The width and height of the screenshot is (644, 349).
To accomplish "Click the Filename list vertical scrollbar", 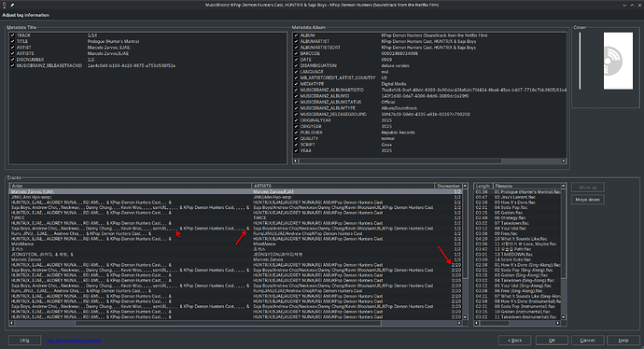I will [x=564, y=233].
